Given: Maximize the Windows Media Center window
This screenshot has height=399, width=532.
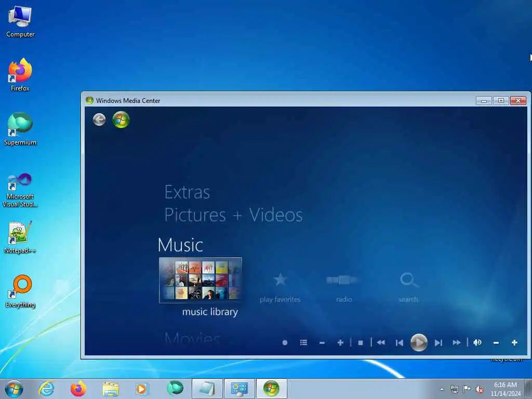Looking at the screenshot, I should [x=501, y=100].
